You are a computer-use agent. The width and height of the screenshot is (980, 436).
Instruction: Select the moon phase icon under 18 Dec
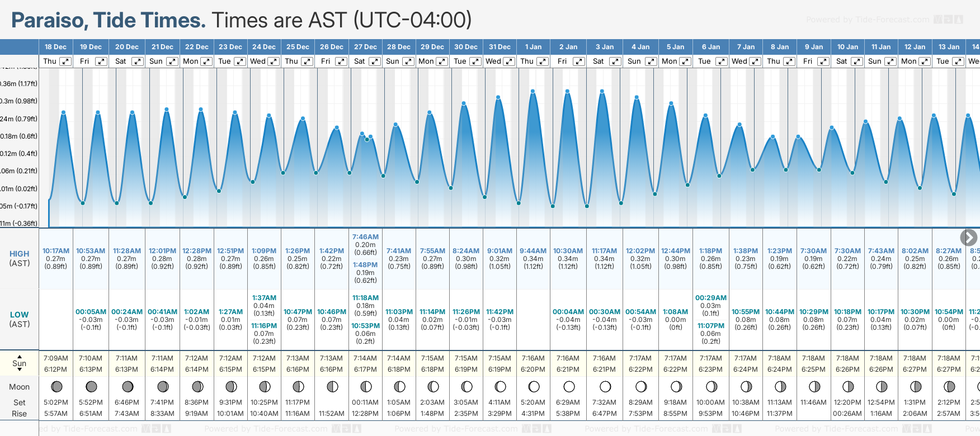56,386
